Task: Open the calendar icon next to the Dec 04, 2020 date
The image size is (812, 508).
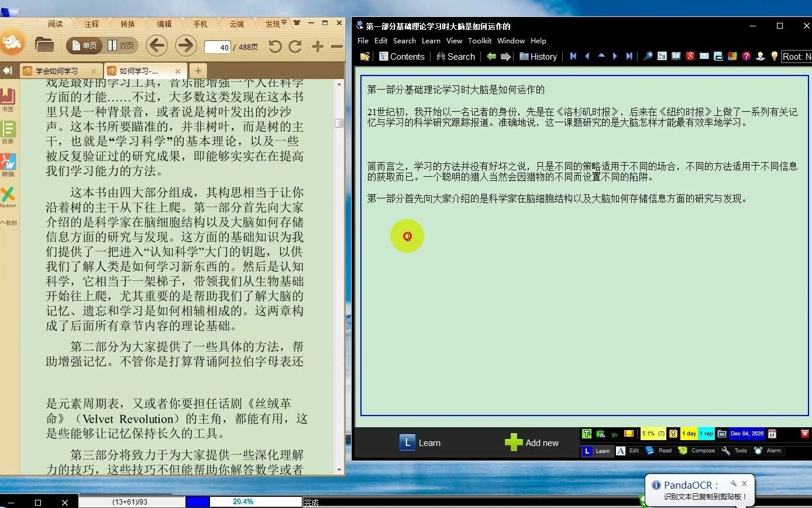Action: pos(772,434)
